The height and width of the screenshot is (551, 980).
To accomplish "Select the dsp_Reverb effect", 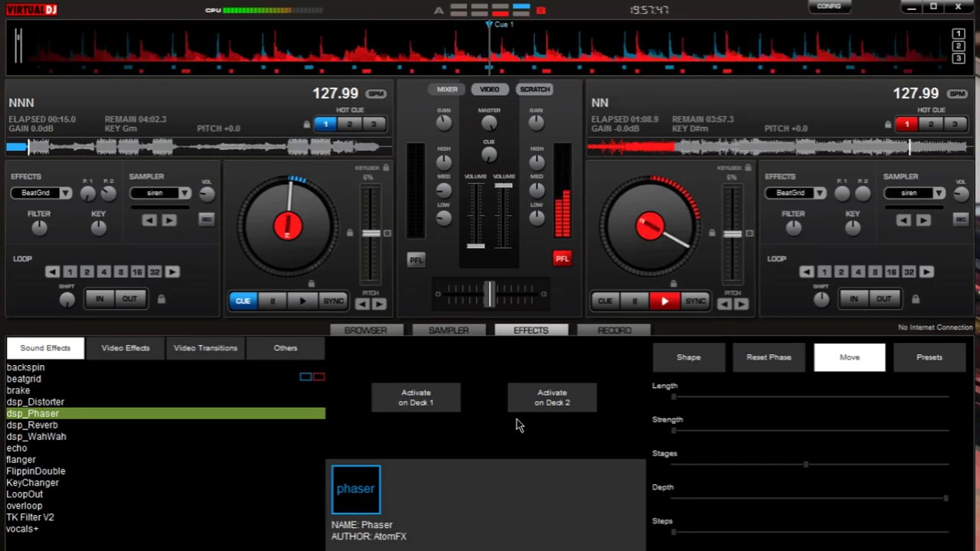I will click(x=32, y=425).
